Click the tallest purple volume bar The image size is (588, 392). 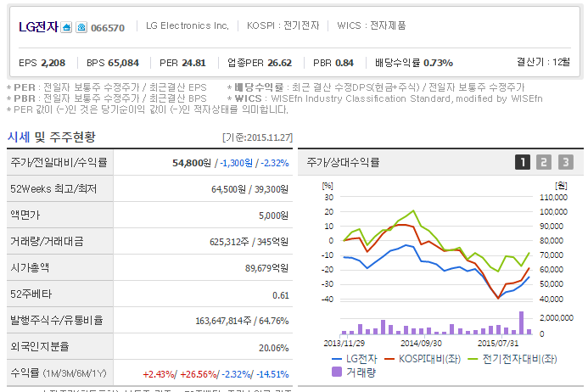tap(521, 322)
